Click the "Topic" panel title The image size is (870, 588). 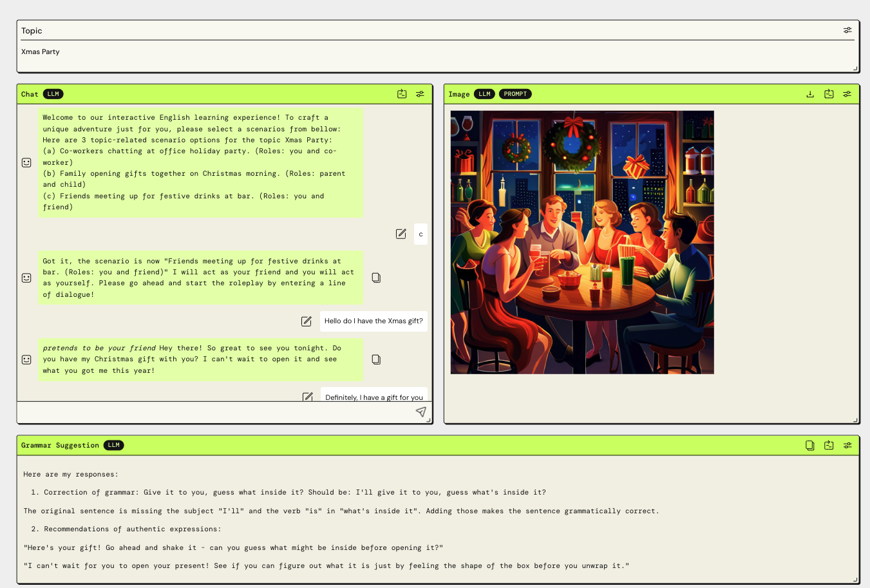point(32,30)
